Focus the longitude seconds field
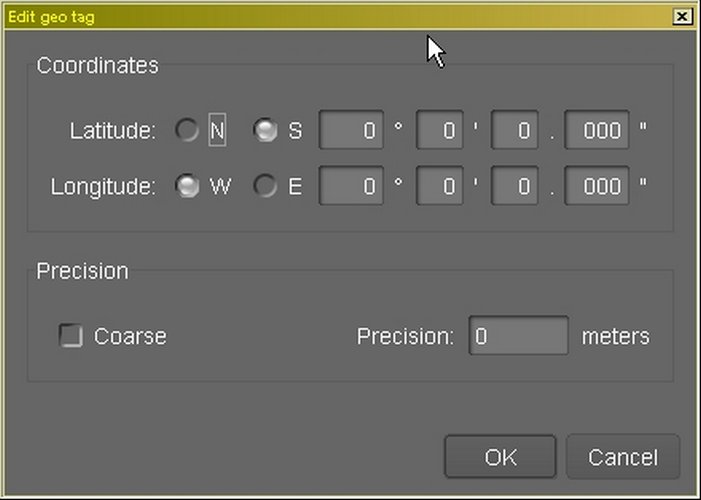Image resolution: width=701 pixels, height=500 pixels. (x=516, y=187)
